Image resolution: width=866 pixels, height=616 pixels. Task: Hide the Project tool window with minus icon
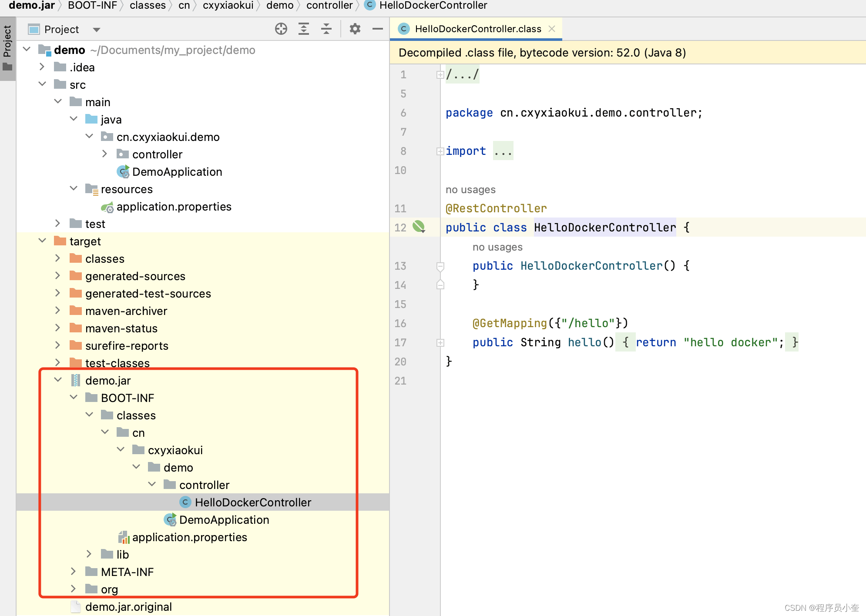[x=378, y=29]
